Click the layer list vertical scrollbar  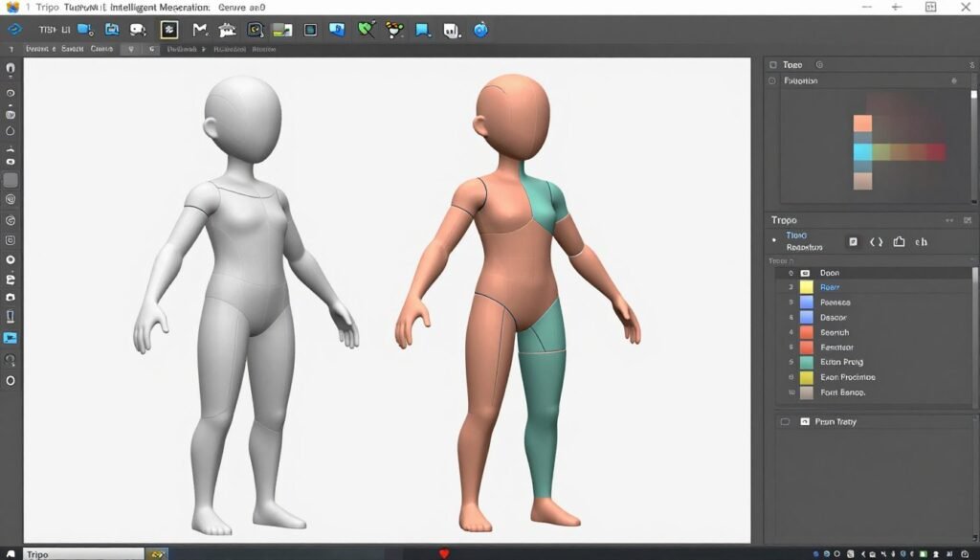tap(974, 338)
